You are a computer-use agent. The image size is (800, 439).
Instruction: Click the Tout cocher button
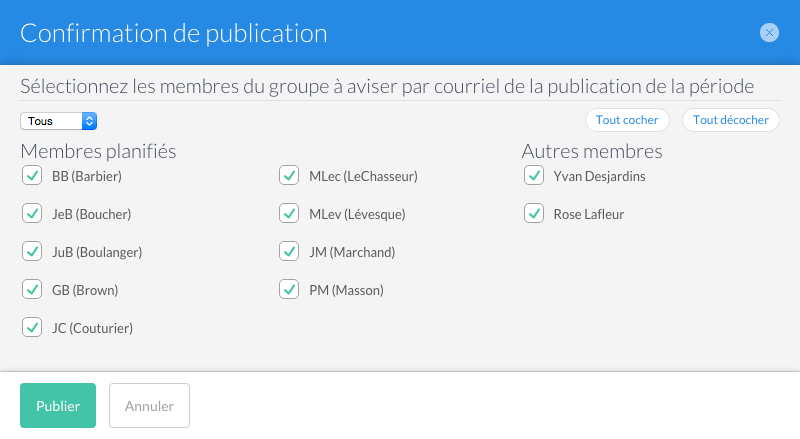click(627, 120)
